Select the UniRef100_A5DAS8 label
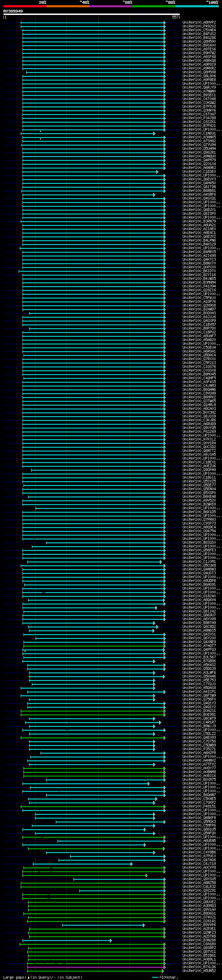The width and height of the screenshot is (222, 980). (x=199, y=688)
